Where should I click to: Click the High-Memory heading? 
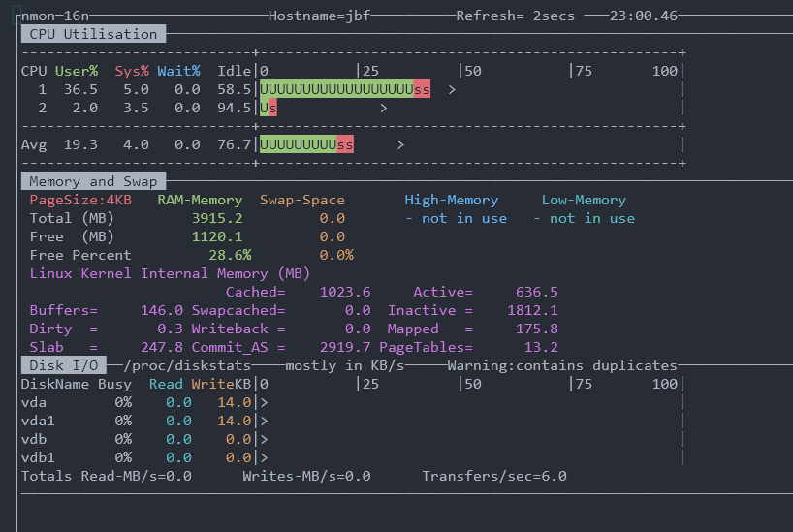451,200
